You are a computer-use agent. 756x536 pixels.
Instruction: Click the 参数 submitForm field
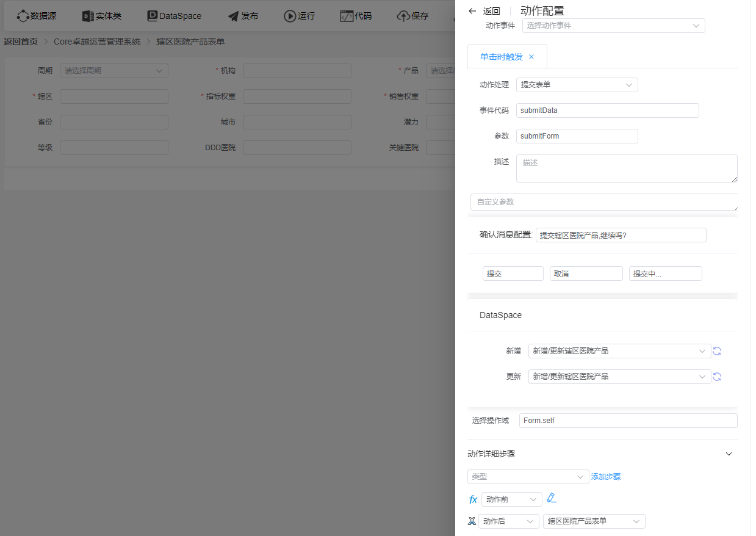tap(577, 136)
